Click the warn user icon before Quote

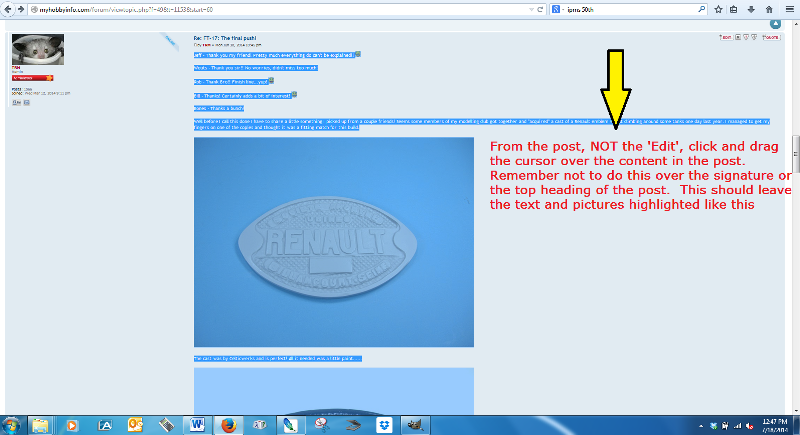coord(754,37)
